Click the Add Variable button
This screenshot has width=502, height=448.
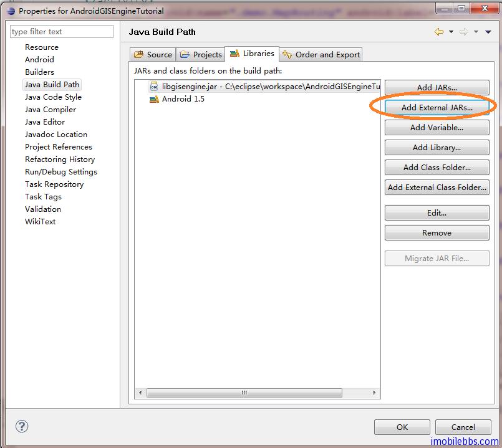click(437, 128)
